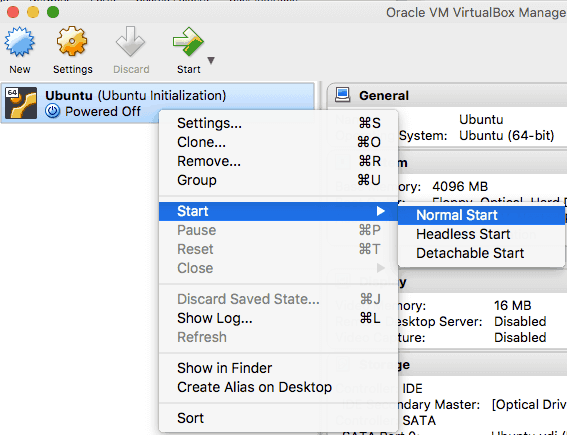This screenshot has width=567, height=435.
Task: Select Group from context menu
Action: [x=278, y=180]
